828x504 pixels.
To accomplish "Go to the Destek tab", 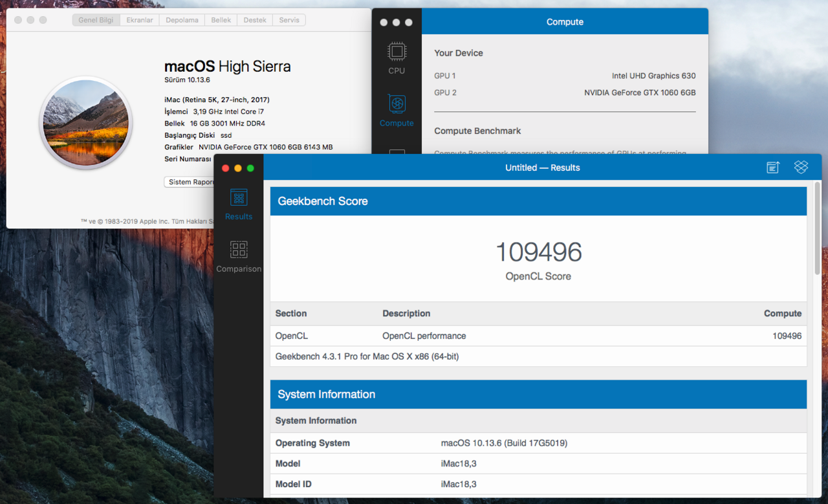I will [x=255, y=20].
